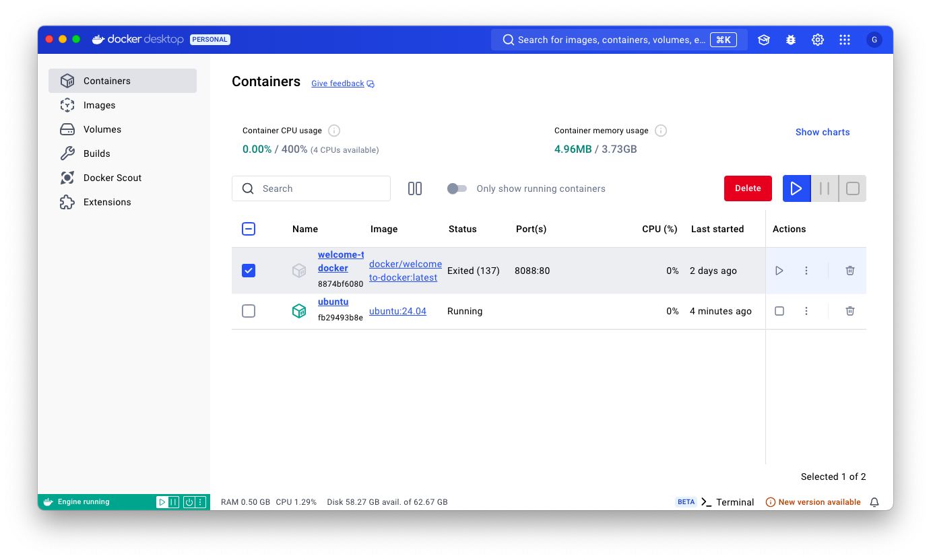Click the containers Search field

coord(311,188)
